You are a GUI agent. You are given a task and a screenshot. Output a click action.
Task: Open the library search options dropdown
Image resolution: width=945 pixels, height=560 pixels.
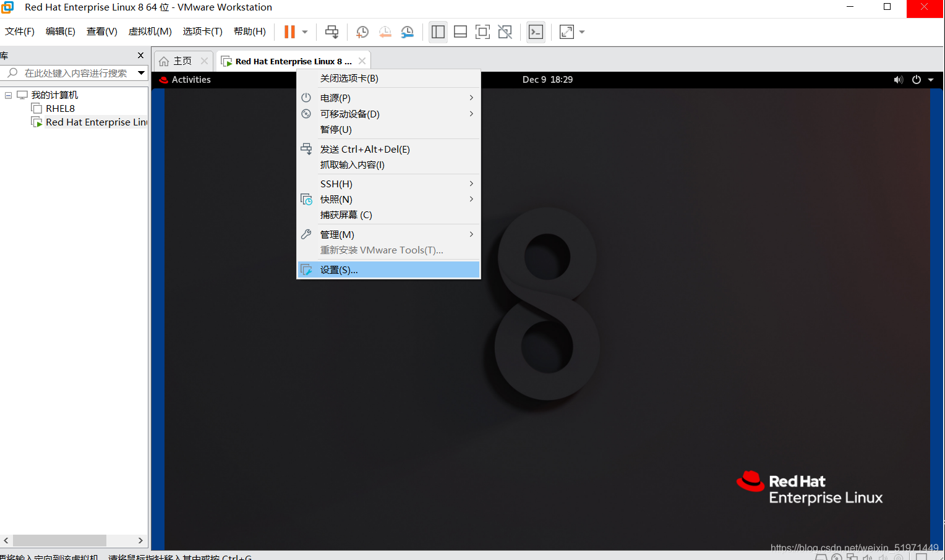pyautogui.click(x=142, y=73)
